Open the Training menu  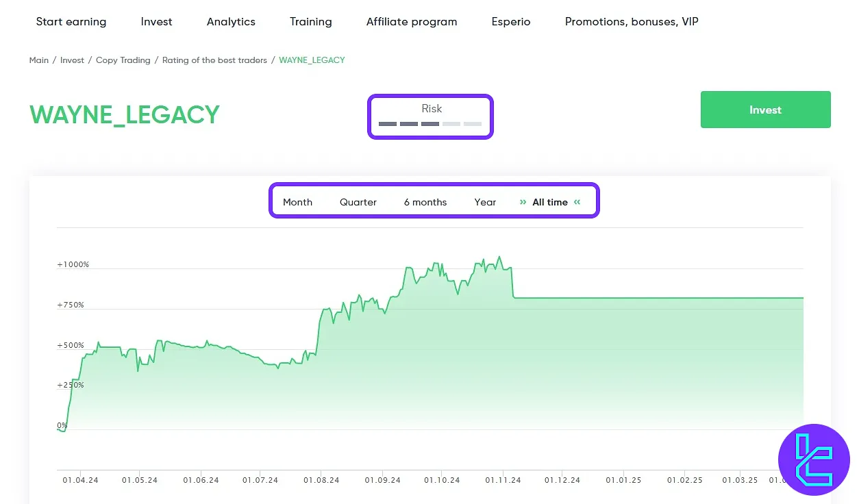pyautogui.click(x=311, y=21)
